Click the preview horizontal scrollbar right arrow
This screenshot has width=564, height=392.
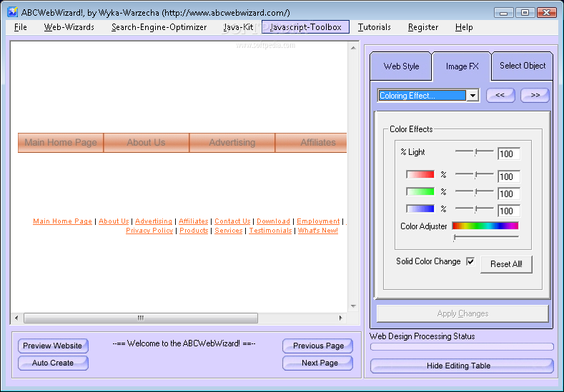[x=341, y=318]
